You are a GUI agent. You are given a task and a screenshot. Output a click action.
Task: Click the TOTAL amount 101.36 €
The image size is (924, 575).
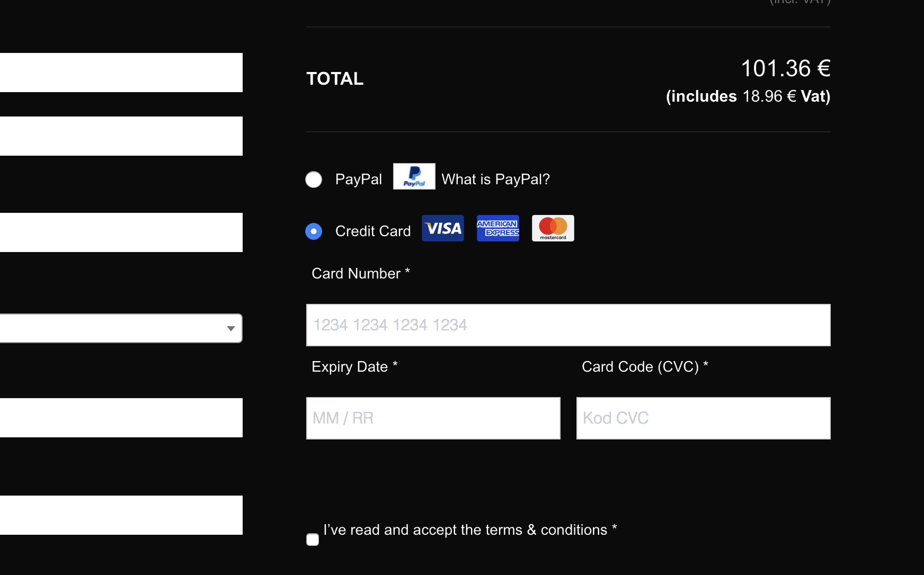pos(785,69)
